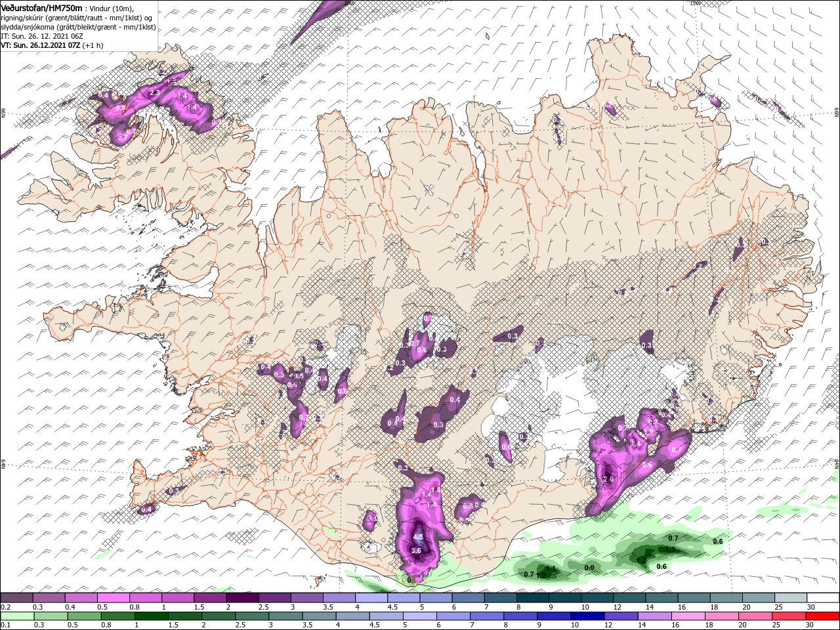Click the 1.3 rain value offshore southeast
The height and width of the screenshot is (630, 840).
(670, 549)
